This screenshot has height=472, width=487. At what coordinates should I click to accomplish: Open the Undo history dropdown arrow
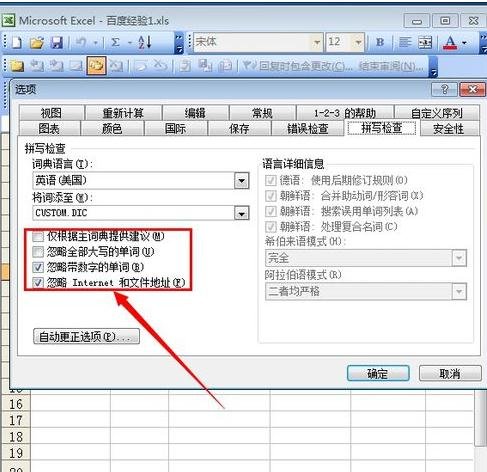click(96, 43)
